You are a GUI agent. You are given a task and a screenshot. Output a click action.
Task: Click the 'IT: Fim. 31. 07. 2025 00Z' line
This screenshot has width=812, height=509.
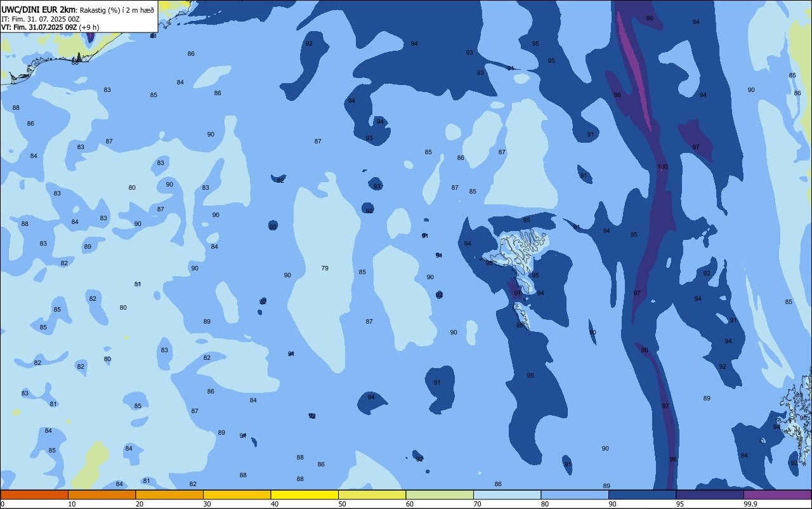[41, 19]
